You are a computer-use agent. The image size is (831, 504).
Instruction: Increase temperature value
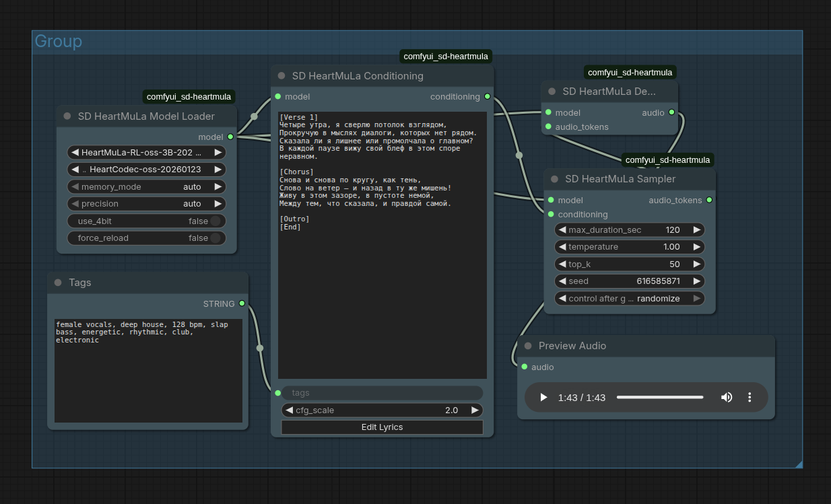697,247
